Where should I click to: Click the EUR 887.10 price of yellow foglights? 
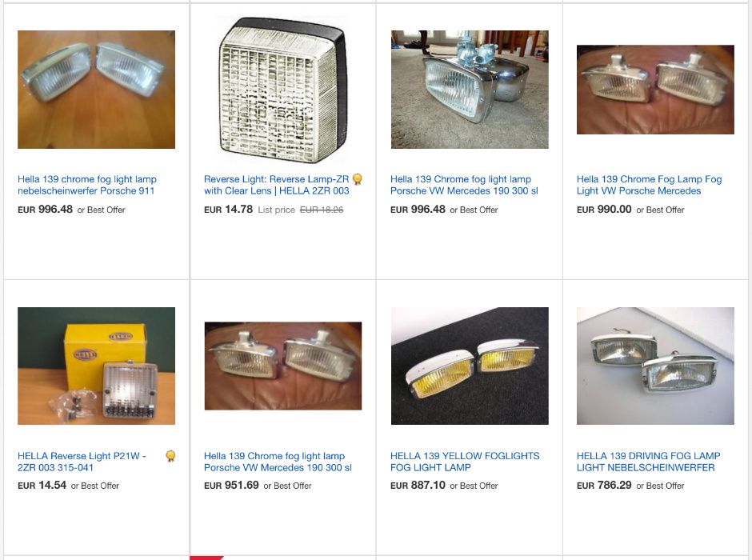coord(418,486)
